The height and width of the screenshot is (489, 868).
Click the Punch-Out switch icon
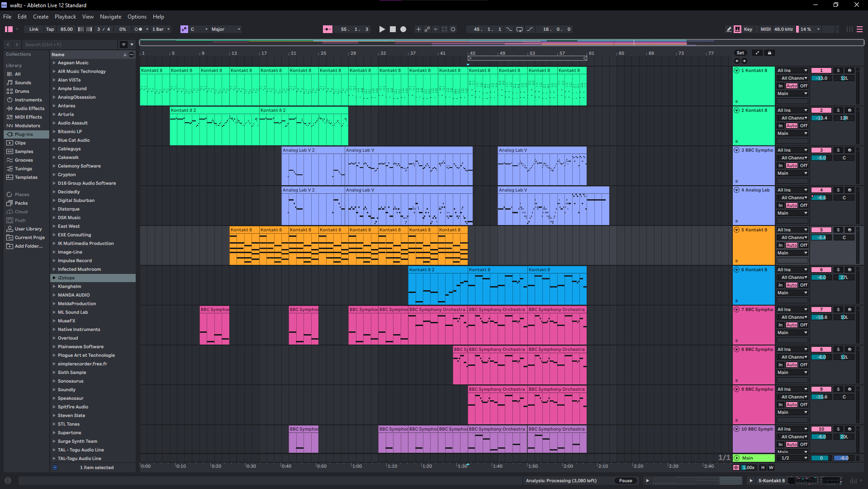[530, 29]
